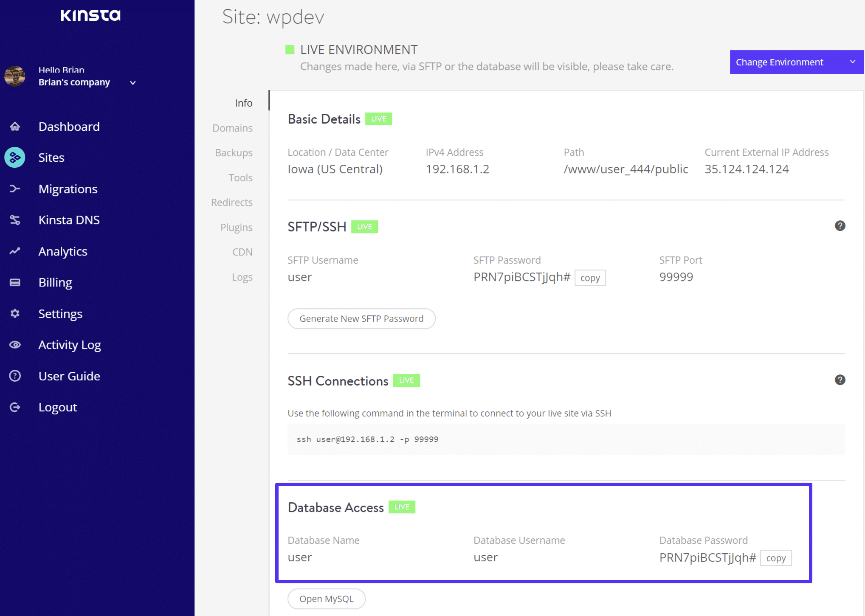Click Brian's profile avatar
Screen dimensions: 865x616
point(15,76)
